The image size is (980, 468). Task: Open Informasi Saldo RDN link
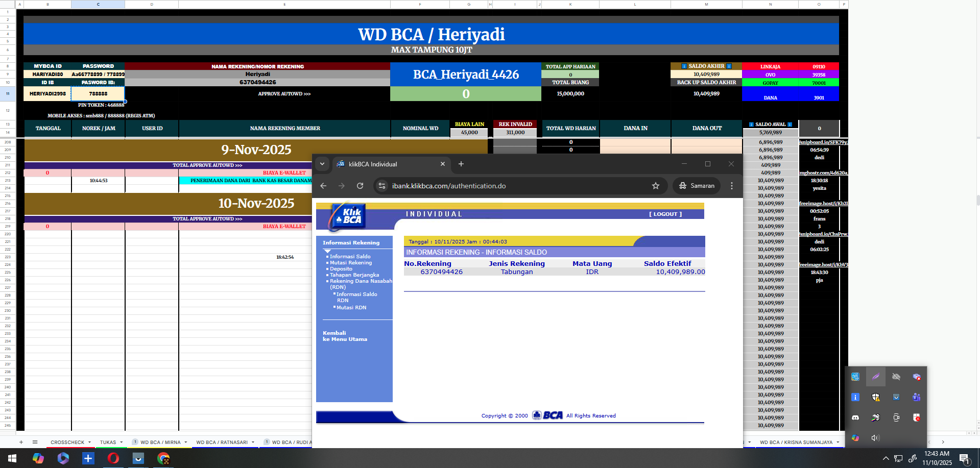coord(356,298)
